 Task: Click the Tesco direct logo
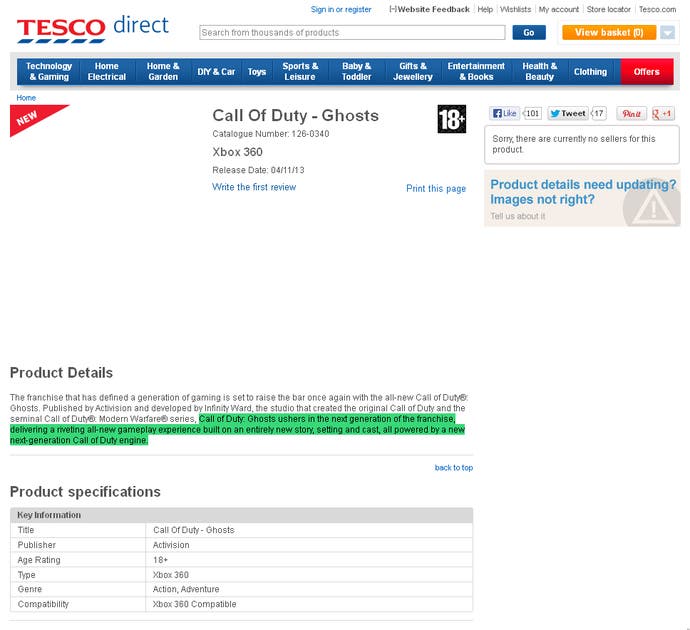(x=93, y=28)
